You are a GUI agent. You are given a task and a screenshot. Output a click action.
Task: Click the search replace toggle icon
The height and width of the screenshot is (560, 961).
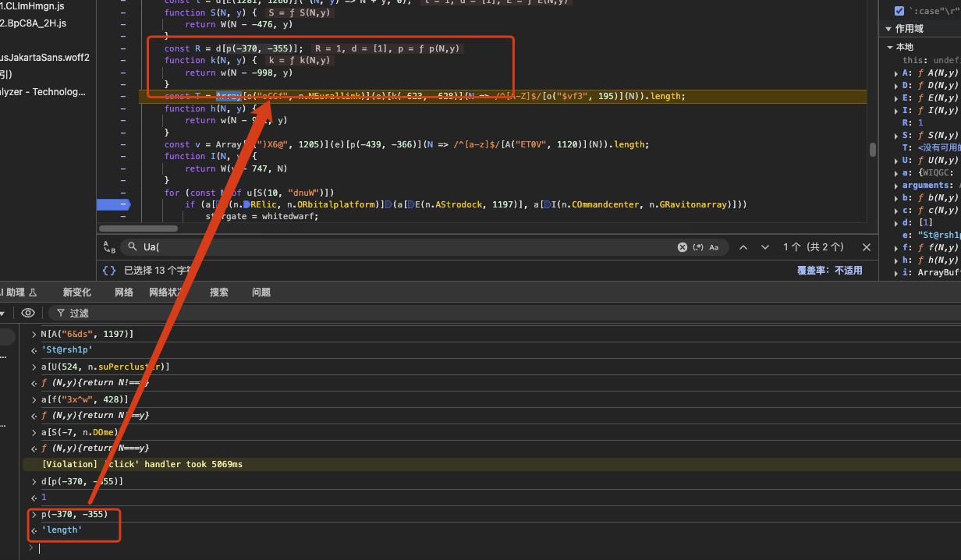109,247
